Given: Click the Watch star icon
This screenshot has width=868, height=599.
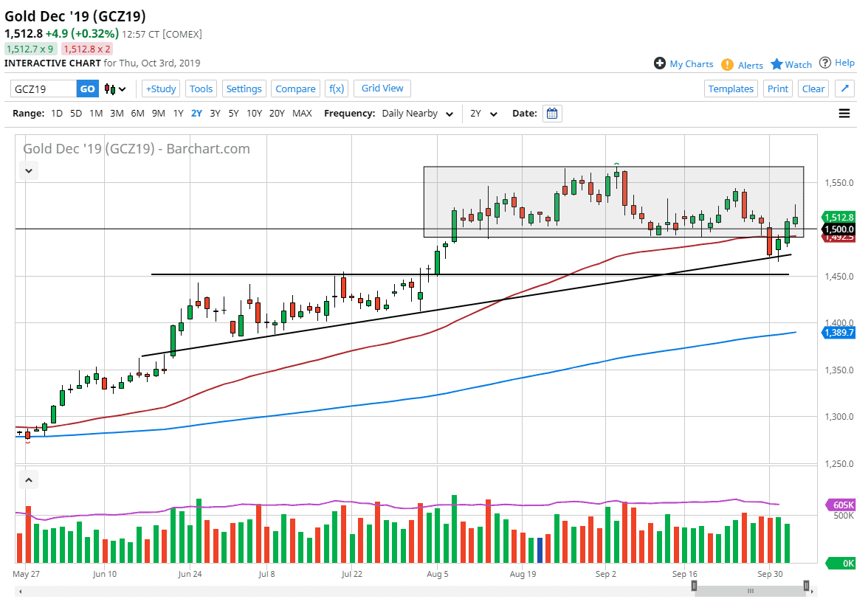Looking at the screenshot, I should coord(776,64).
